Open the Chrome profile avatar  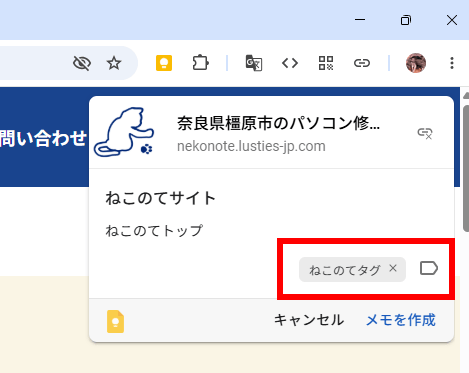point(416,63)
